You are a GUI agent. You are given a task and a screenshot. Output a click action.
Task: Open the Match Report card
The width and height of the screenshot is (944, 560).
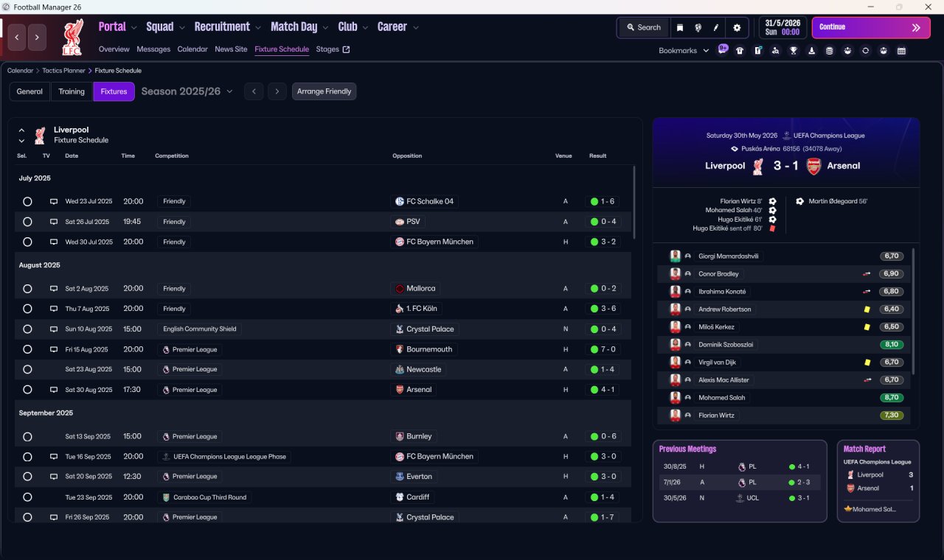point(878,481)
